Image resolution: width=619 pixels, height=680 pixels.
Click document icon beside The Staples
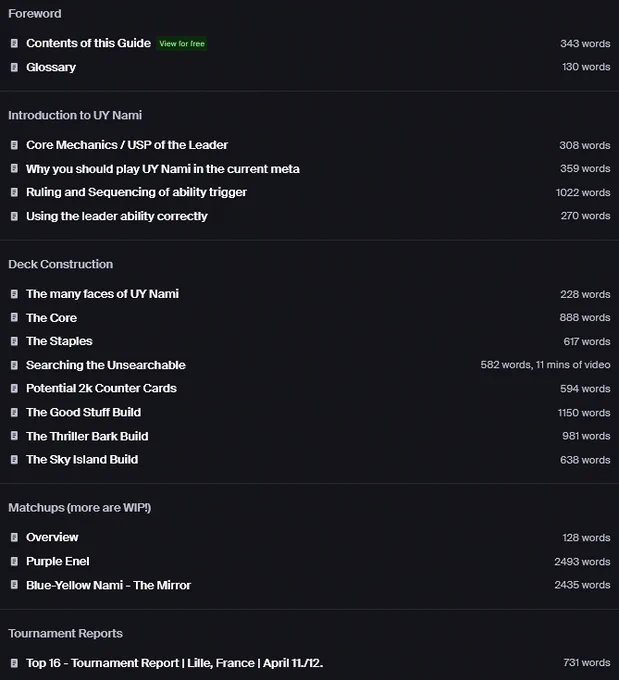[14, 341]
